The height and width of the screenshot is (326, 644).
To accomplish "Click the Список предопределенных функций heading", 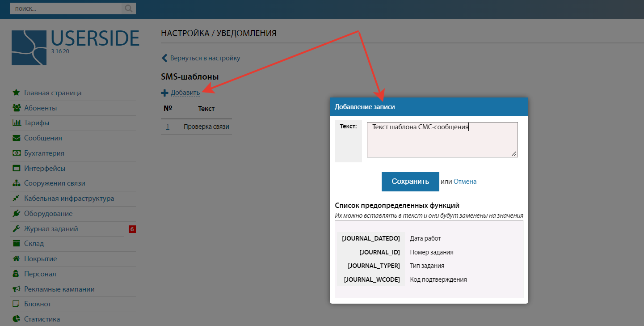I will (397, 206).
